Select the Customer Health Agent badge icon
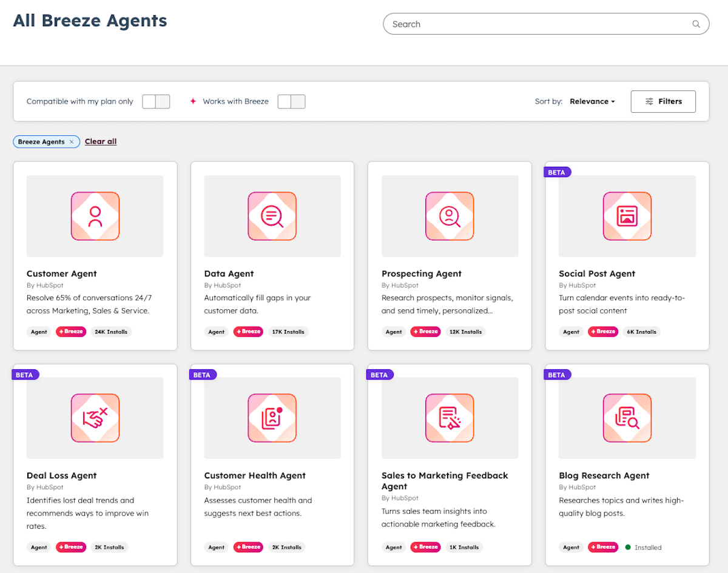 click(x=272, y=417)
